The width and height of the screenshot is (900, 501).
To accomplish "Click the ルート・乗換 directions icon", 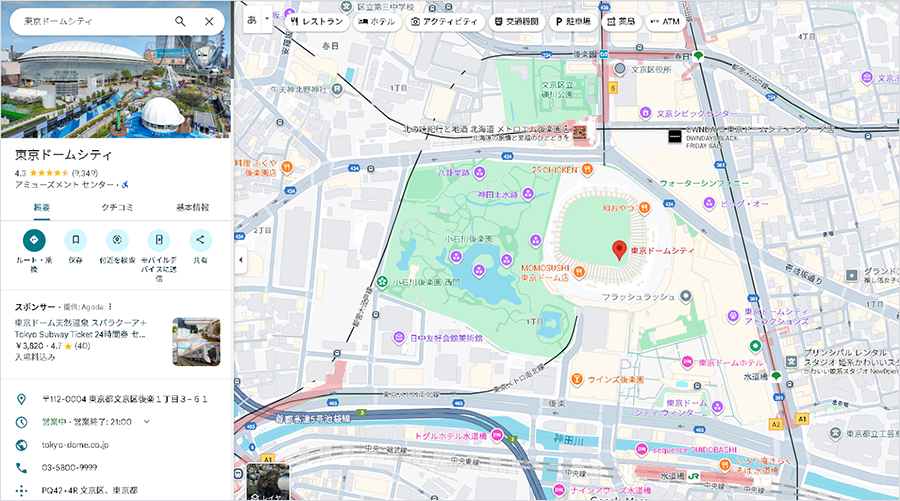I will (x=33, y=240).
